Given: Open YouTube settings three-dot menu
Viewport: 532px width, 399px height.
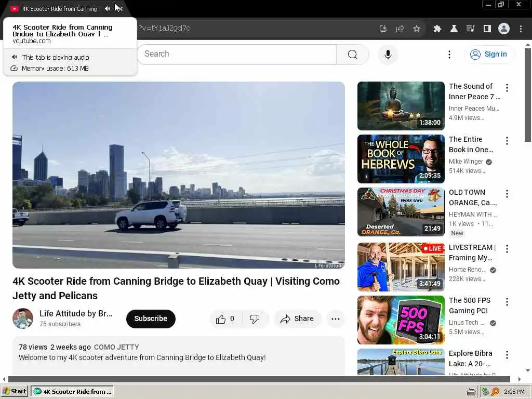Looking at the screenshot, I should click(449, 54).
